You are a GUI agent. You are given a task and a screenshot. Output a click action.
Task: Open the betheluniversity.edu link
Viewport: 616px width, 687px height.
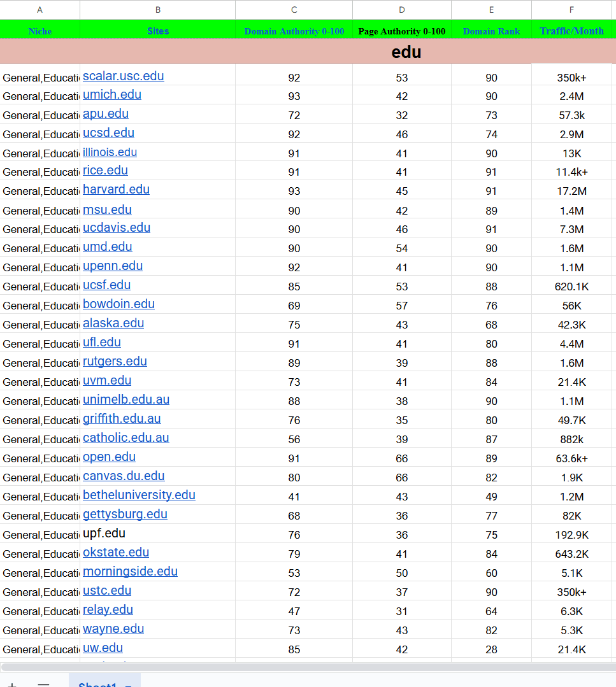point(139,495)
